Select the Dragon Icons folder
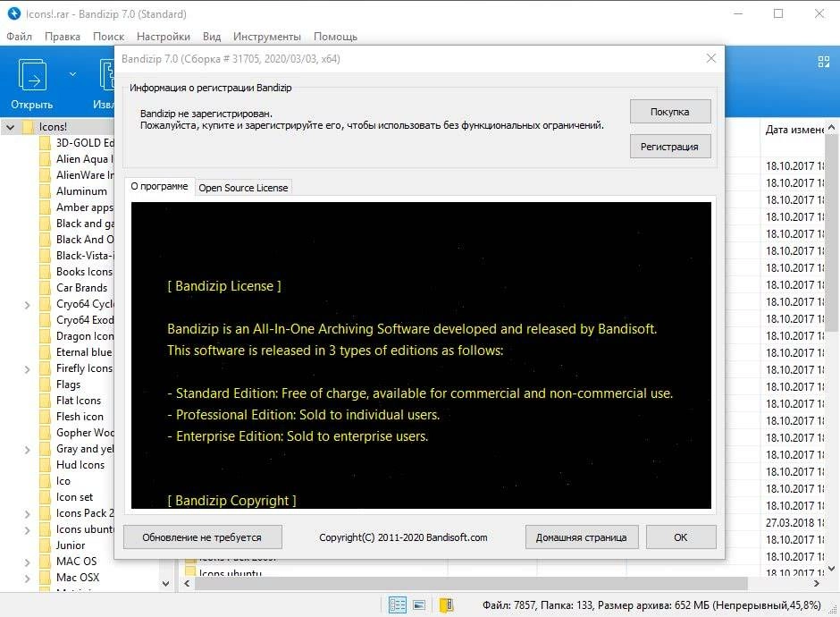 pyautogui.click(x=84, y=336)
